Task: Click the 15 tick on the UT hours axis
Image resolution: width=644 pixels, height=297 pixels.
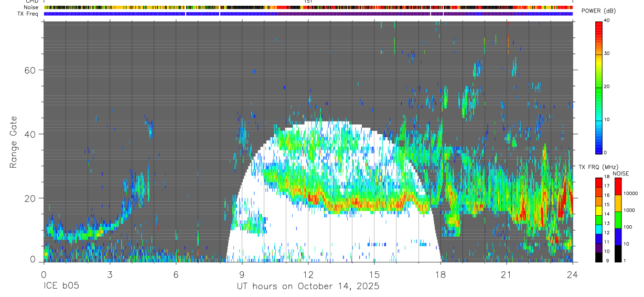Action: (374, 274)
